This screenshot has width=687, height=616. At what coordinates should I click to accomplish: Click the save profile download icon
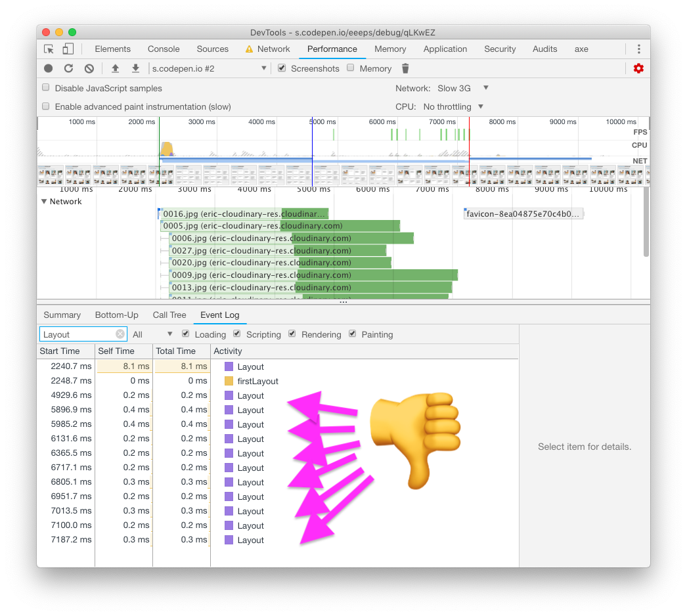pyautogui.click(x=135, y=68)
